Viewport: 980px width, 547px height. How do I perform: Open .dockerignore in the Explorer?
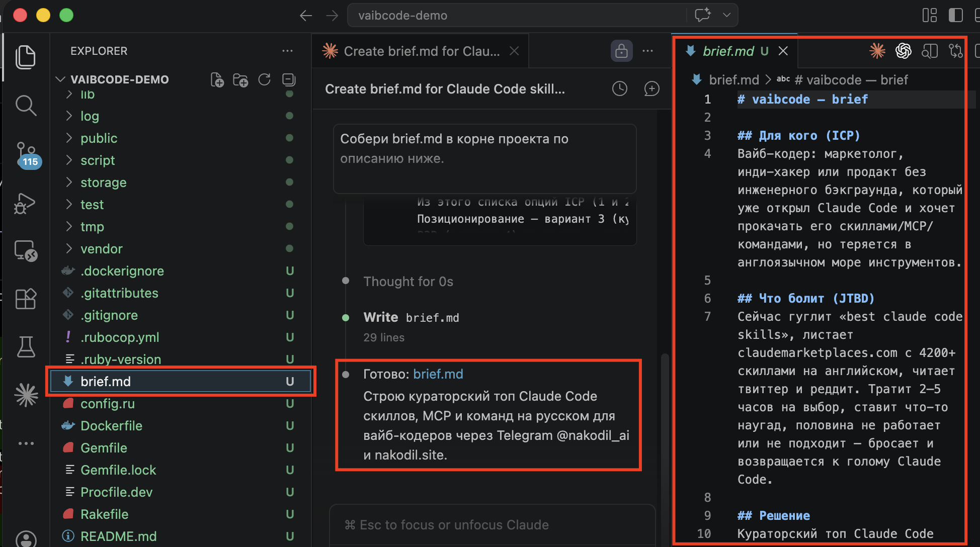(182, 271)
